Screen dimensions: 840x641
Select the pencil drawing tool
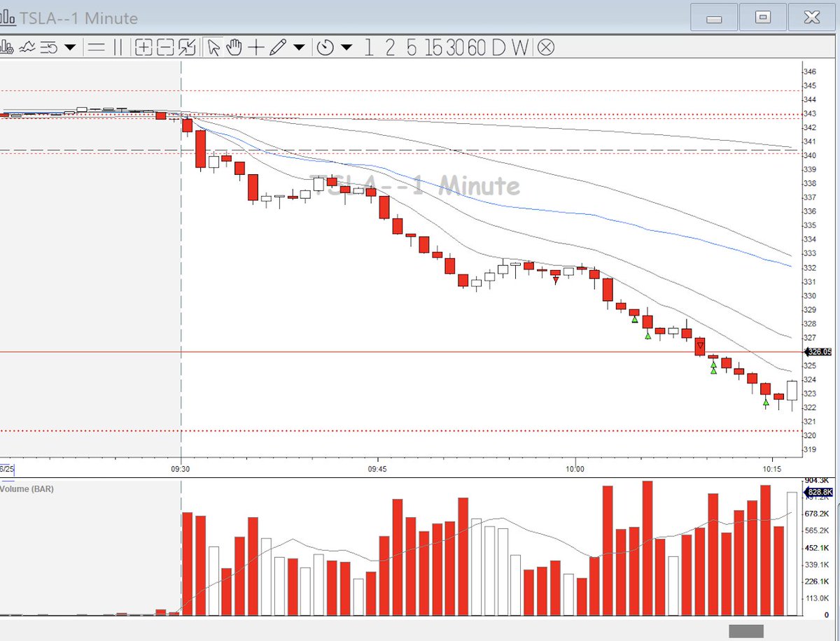[278, 48]
